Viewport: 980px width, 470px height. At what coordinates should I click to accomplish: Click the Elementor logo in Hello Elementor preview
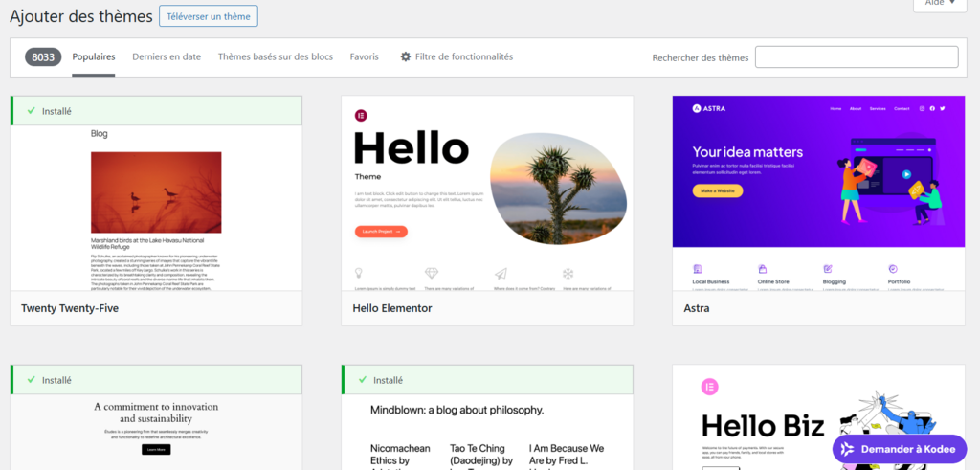click(361, 115)
